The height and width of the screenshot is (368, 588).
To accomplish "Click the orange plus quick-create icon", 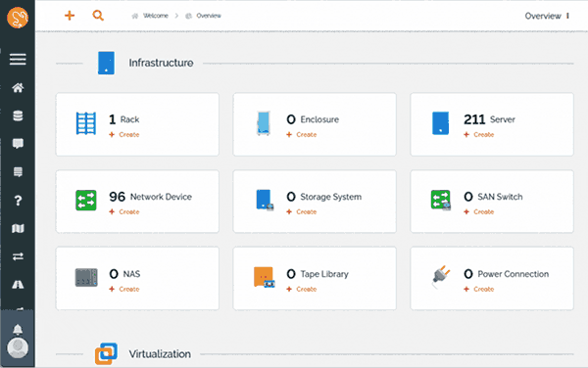I will tap(70, 16).
